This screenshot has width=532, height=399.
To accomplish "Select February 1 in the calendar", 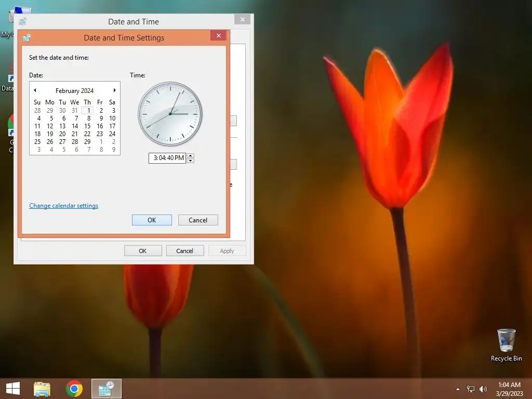I will pos(87,110).
